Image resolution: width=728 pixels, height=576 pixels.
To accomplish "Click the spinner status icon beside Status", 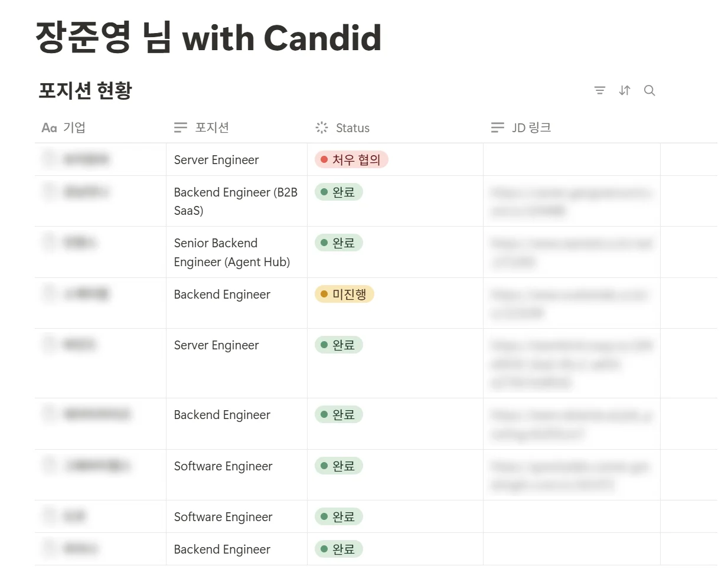I will pos(321,127).
